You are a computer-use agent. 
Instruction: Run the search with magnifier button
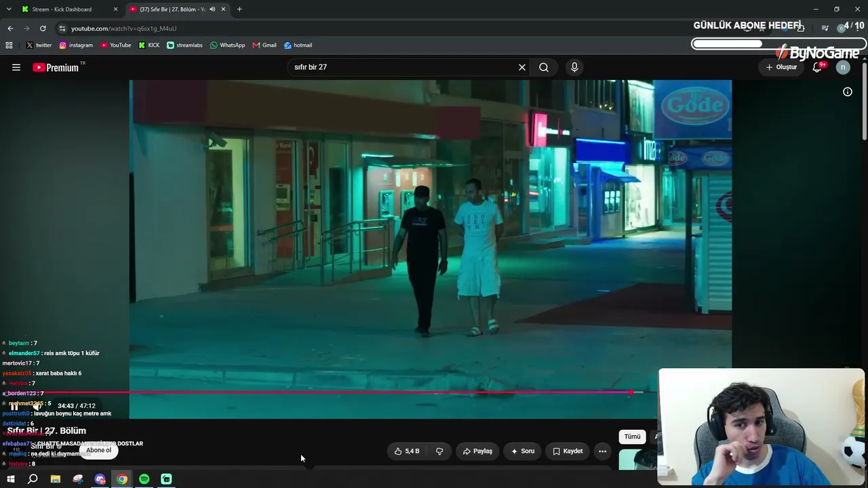pos(544,67)
